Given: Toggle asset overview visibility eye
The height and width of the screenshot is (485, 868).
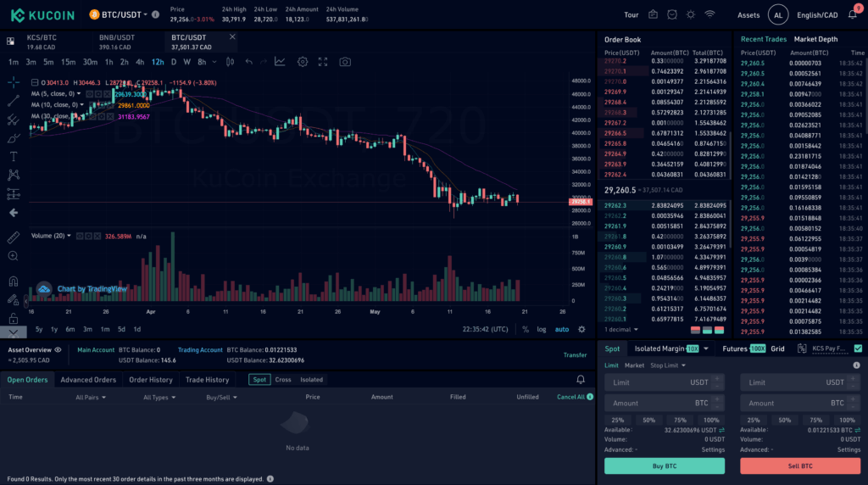Looking at the screenshot, I should point(58,350).
